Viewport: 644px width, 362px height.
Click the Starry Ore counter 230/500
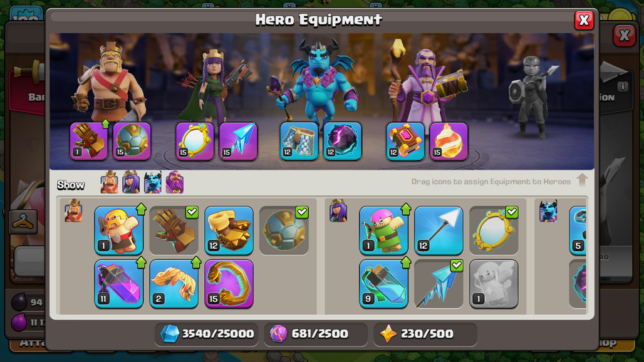(x=425, y=334)
